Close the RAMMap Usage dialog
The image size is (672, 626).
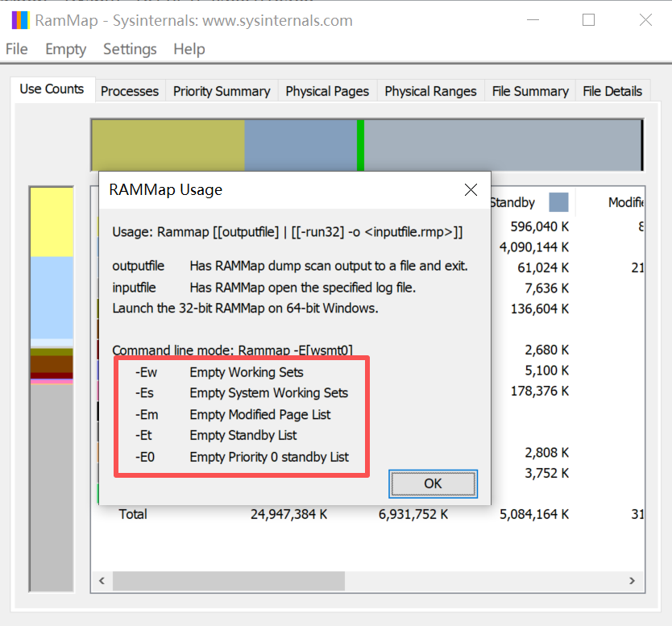click(471, 190)
